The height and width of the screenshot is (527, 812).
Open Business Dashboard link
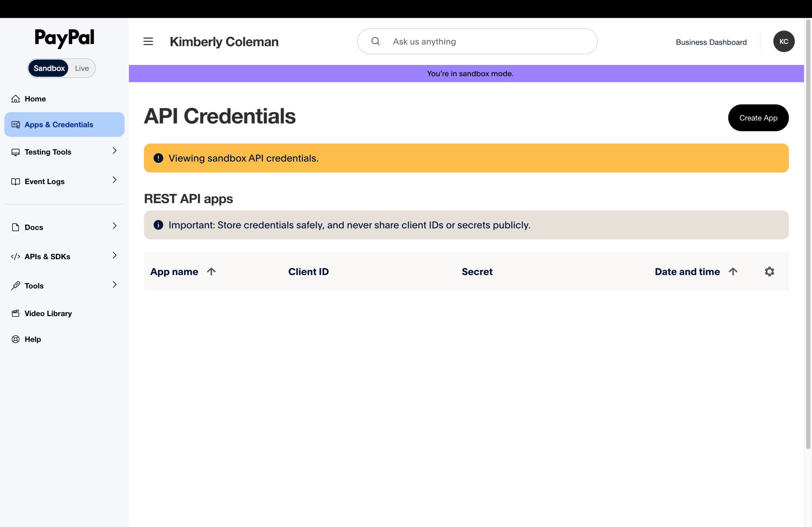pyautogui.click(x=711, y=42)
